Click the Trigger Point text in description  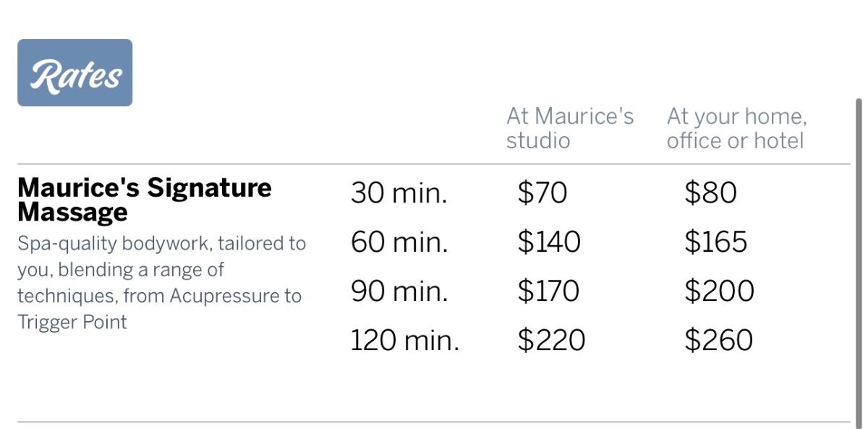(x=72, y=322)
